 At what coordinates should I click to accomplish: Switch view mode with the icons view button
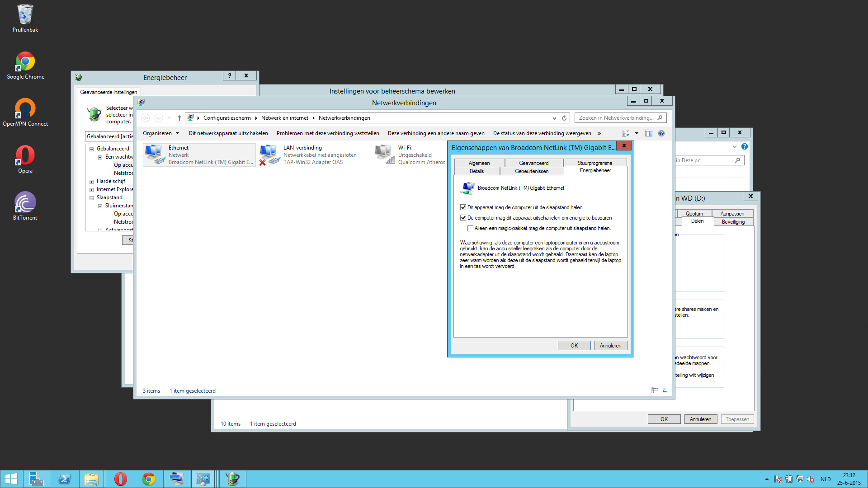[x=626, y=133]
